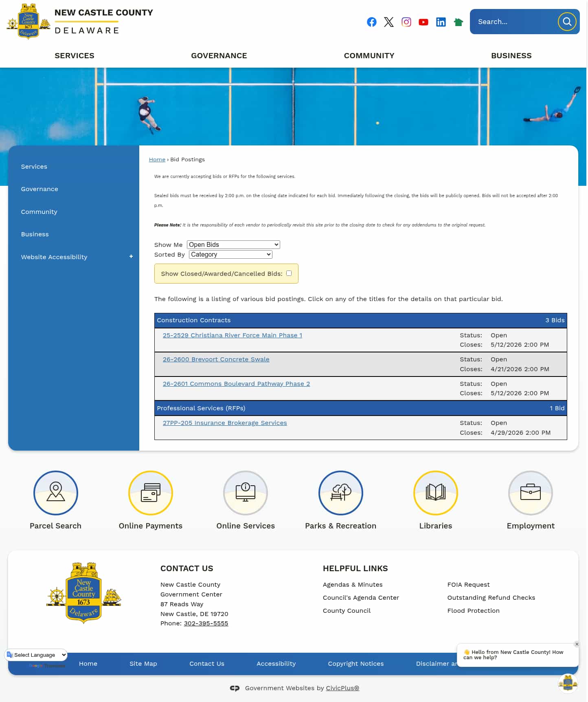Click the Home breadcrumb link
The image size is (588, 702).
[157, 159]
